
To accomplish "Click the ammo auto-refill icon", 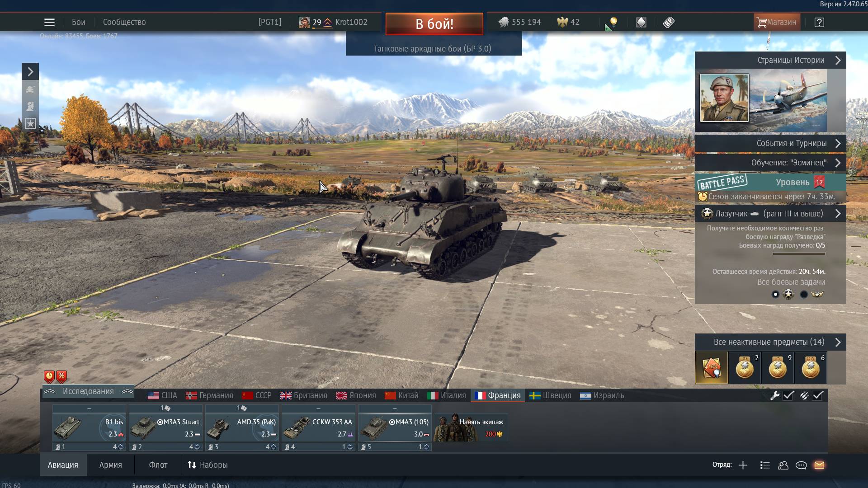I will [804, 395].
